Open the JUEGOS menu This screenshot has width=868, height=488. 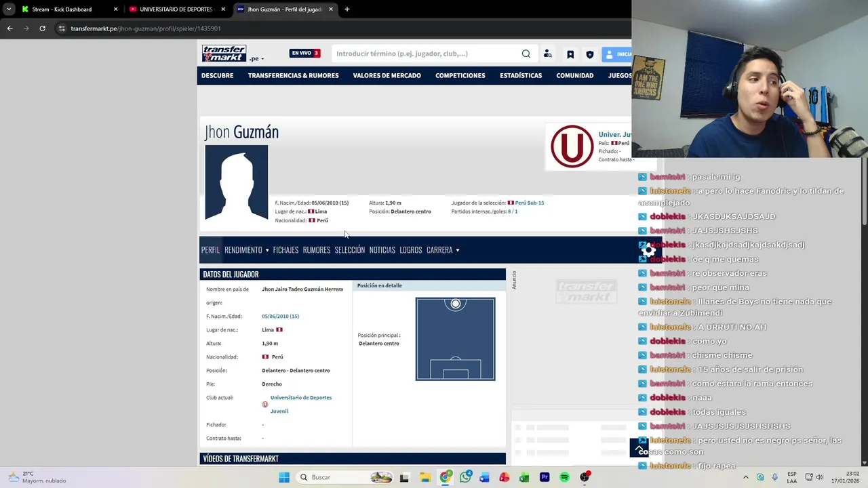pos(620,75)
